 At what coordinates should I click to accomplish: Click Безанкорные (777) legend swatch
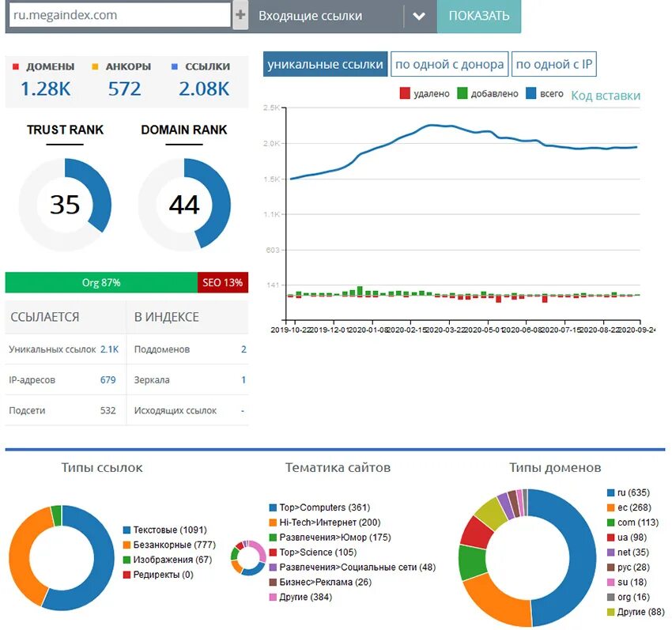coord(126,545)
